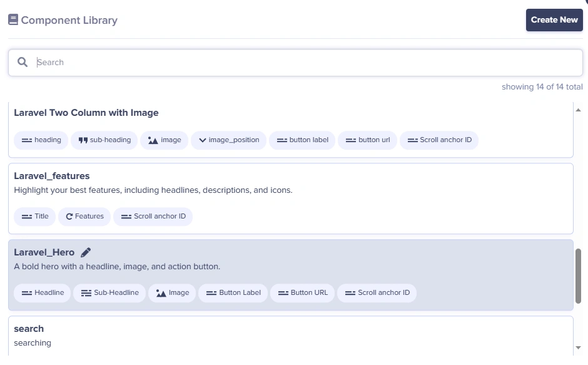Click the Create New button

tap(554, 20)
